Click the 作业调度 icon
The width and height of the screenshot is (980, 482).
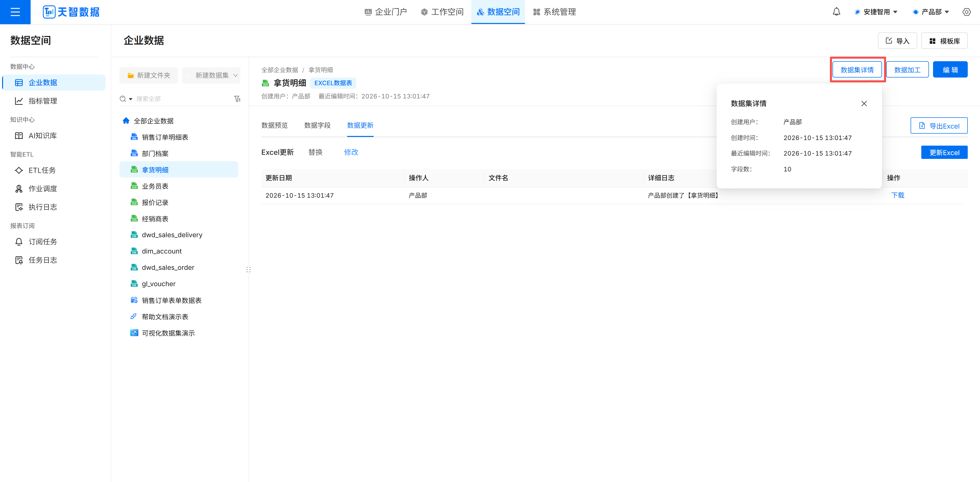[19, 188]
